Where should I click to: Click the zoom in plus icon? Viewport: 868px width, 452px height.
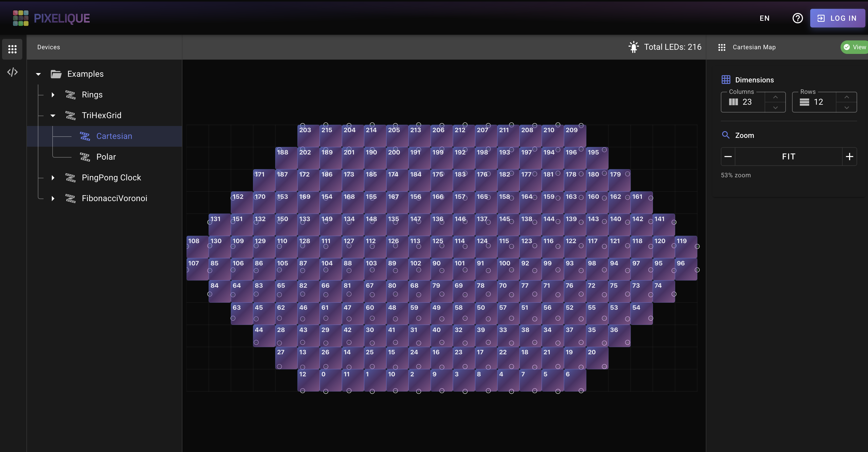(x=849, y=156)
